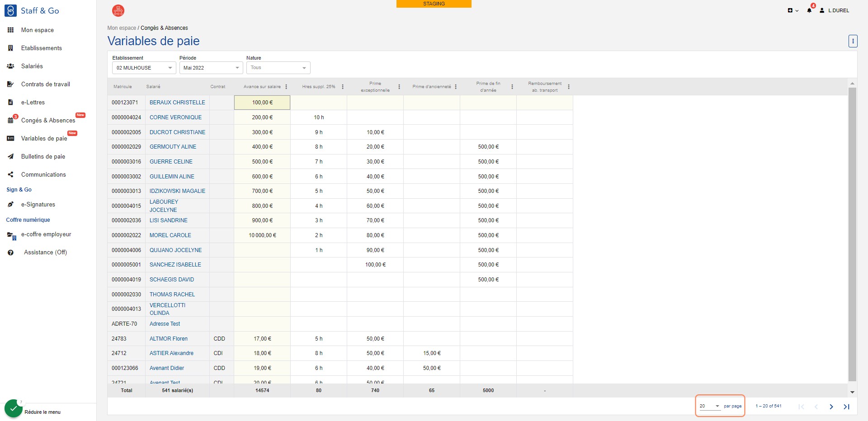868x421 pixels.
Task: Select the 100,00 € avance cell
Action: (x=262, y=103)
